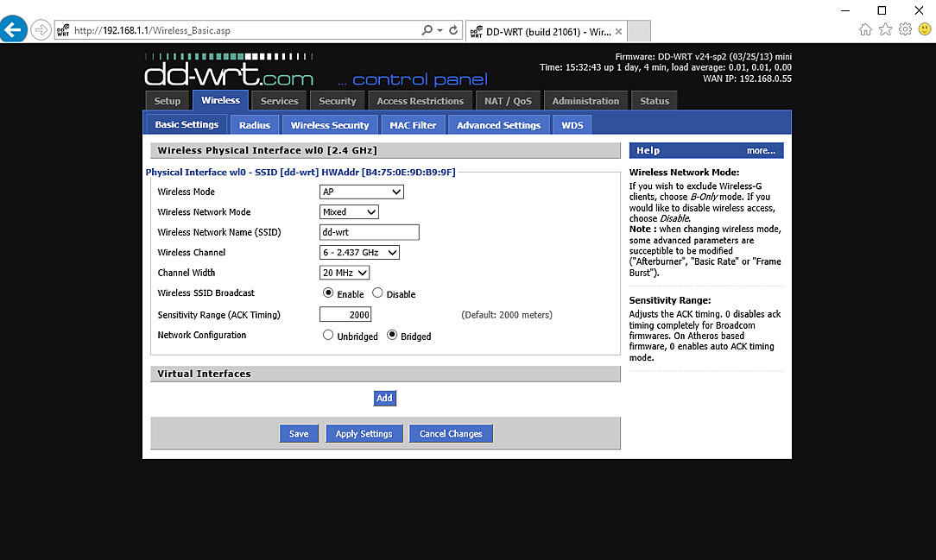The image size is (936, 560).
Task: Select Disable for Wireless SSID Broadcast
Action: tap(377, 293)
